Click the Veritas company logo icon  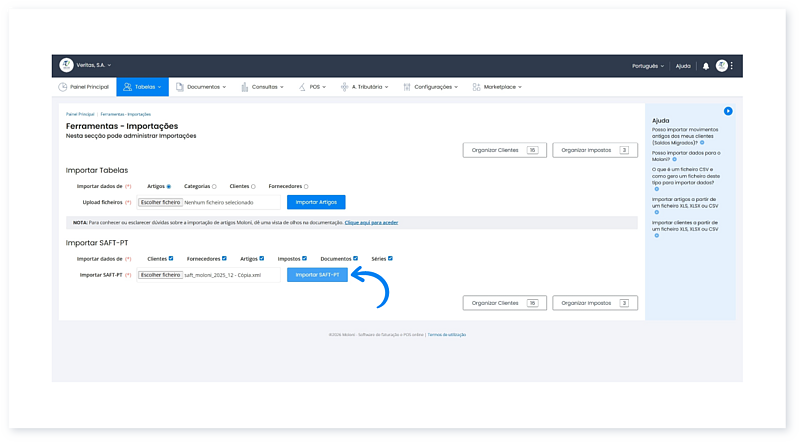click(66, 65)
